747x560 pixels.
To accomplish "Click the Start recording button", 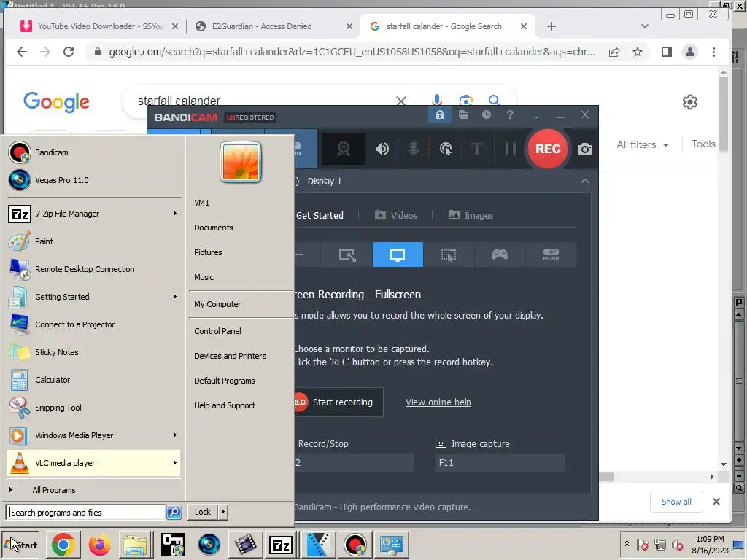I will [338, 402].
